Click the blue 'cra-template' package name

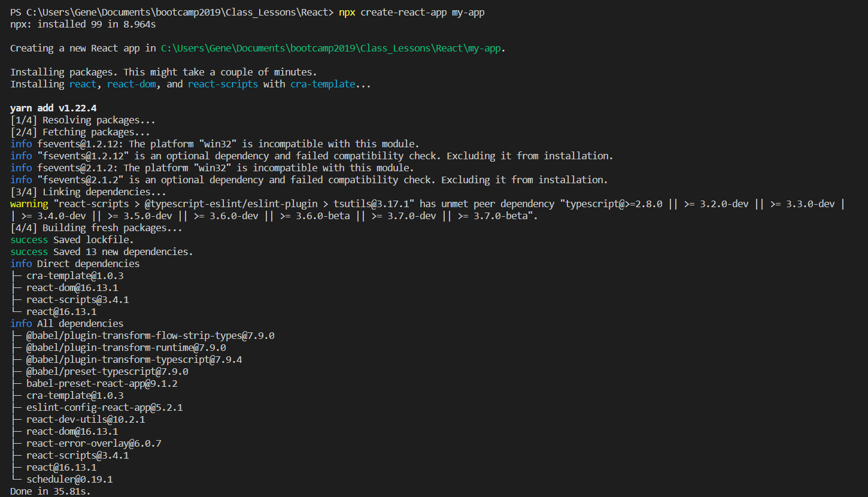[x=323, y=84]
